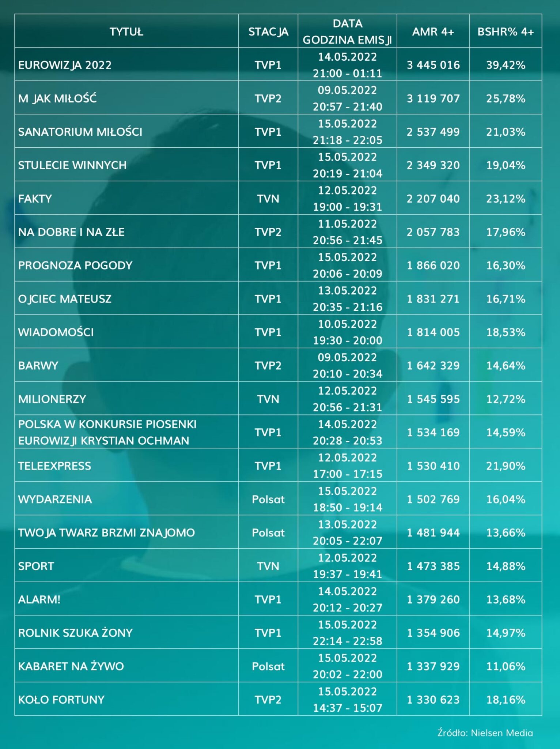560x749 pixels.
Task: Click the TELEEXPRESS share value 21,90%
Action: (506, 466)
